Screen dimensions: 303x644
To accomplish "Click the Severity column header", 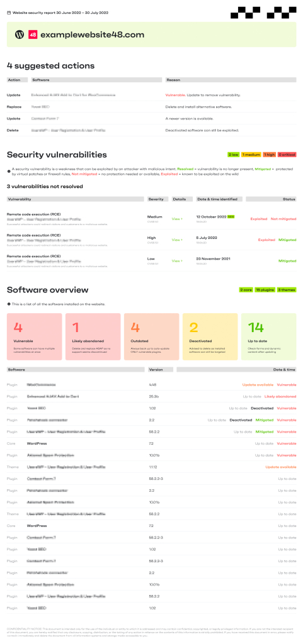I will click(x=157, y=199).
